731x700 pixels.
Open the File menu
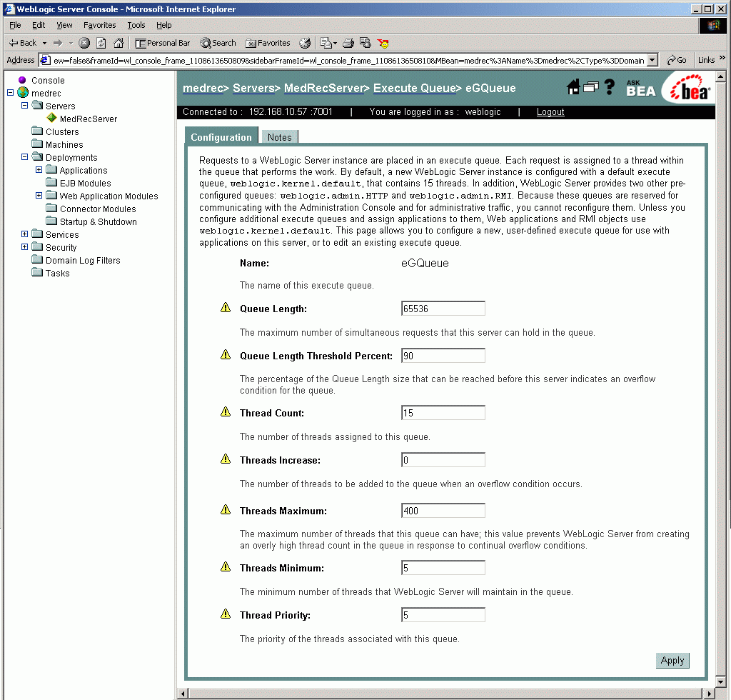pyautogui.click(x=15, y=25)
